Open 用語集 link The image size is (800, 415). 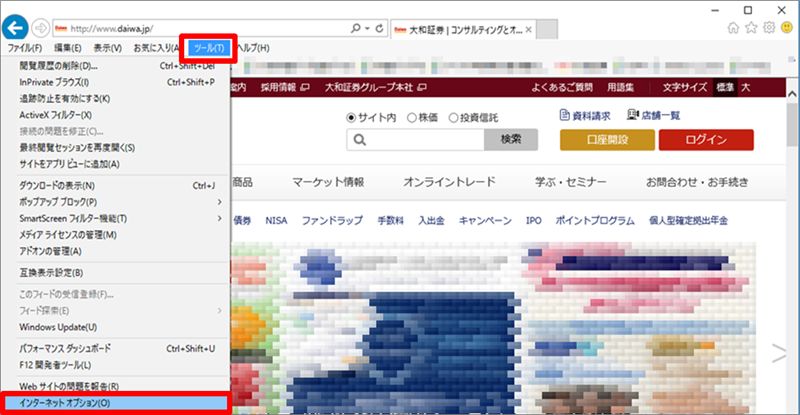tap(620, 87)
